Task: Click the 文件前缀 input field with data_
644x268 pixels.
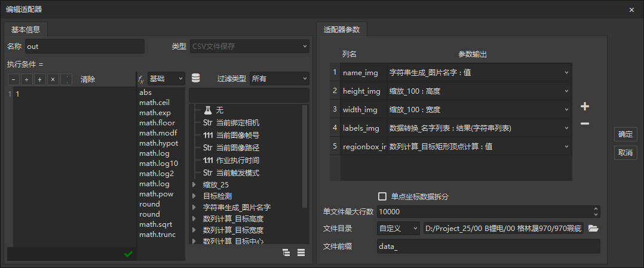Action: tap(487, 247)
